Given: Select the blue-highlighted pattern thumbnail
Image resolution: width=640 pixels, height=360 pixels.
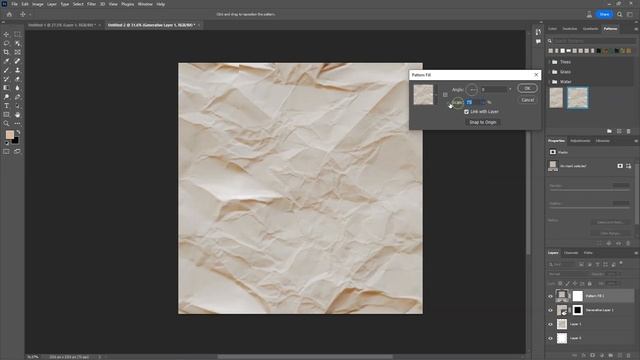Looking at the screenshot, I should [x=578, y=98].
